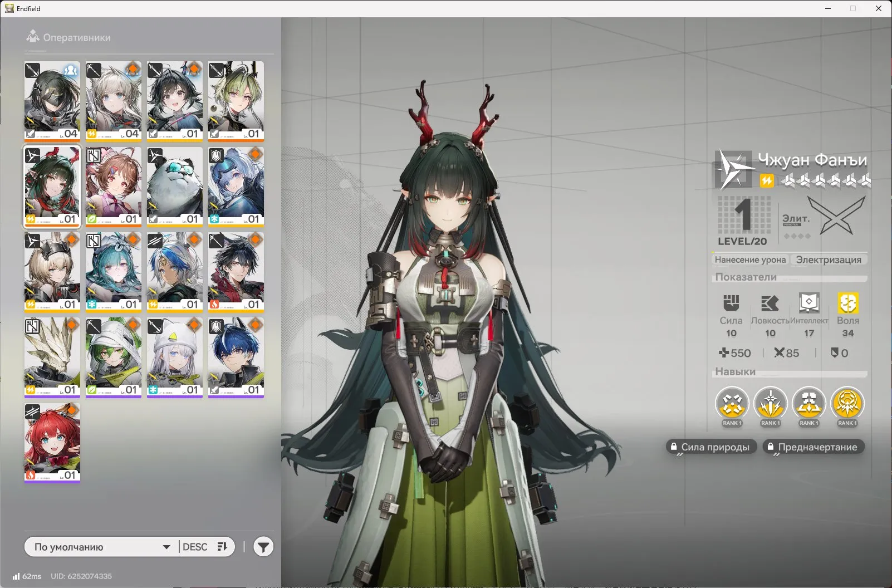Click the Воля stat icon

click(848, 303)
